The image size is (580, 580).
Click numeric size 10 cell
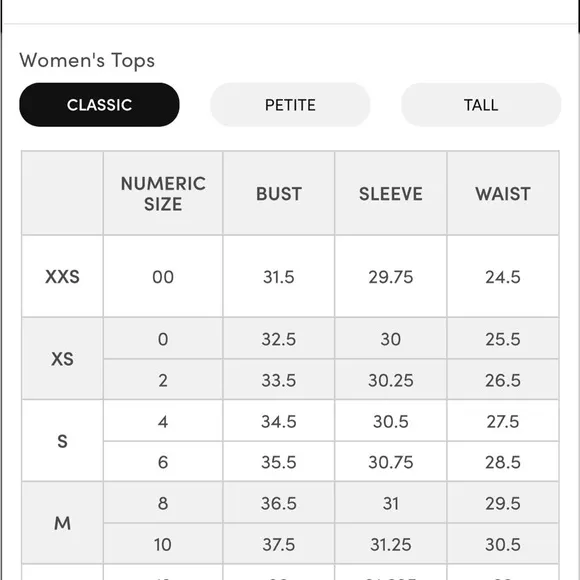[163, 544]
